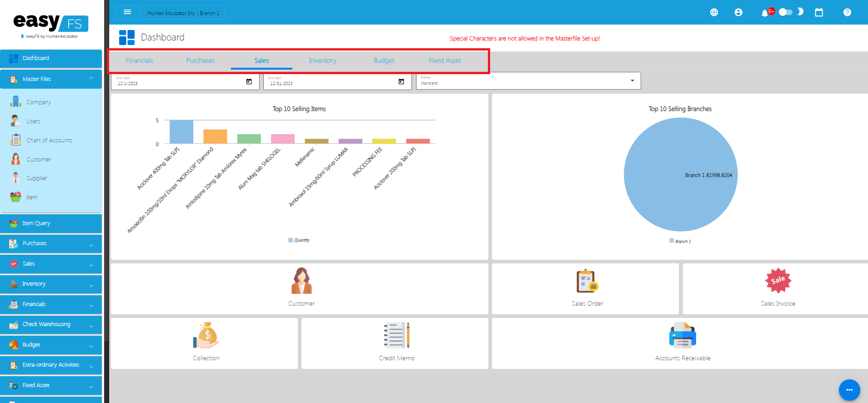Image resolution: width=868 pixels, height=403 pixels.
Task: Click the chat bubble floating button
Action: point(849,390)
